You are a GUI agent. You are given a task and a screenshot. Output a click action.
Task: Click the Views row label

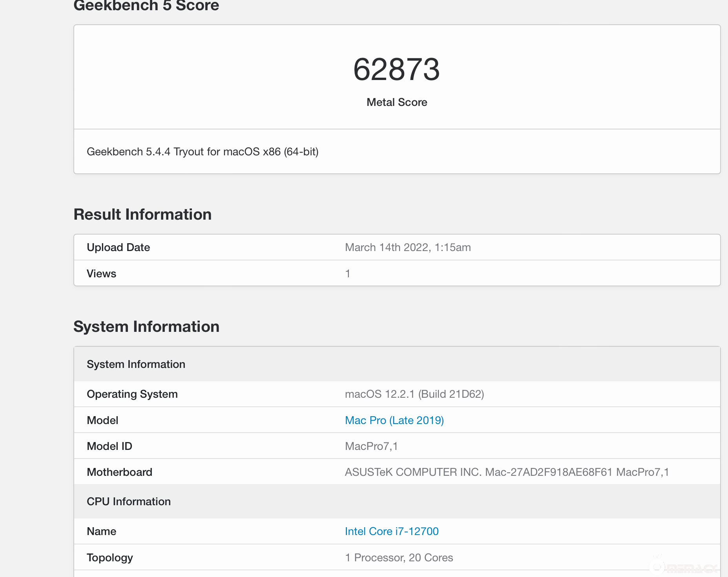click(101, 273)
